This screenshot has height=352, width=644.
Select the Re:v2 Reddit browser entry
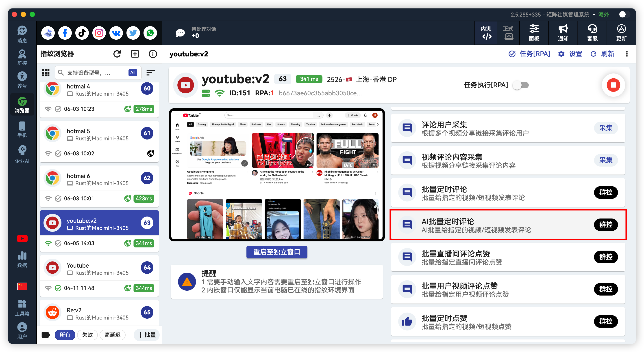point(99,313)
